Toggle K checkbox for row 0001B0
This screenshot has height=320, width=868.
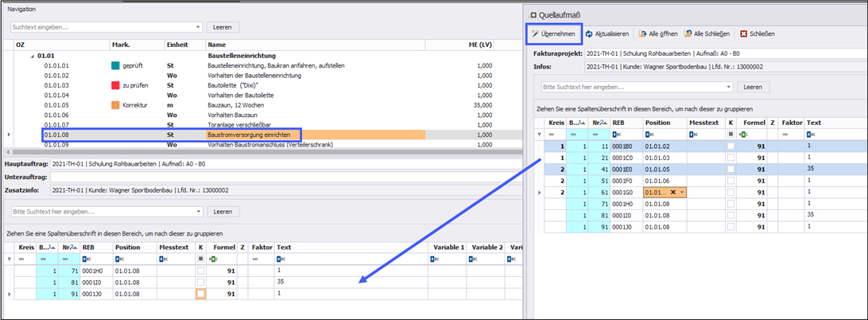730,146
